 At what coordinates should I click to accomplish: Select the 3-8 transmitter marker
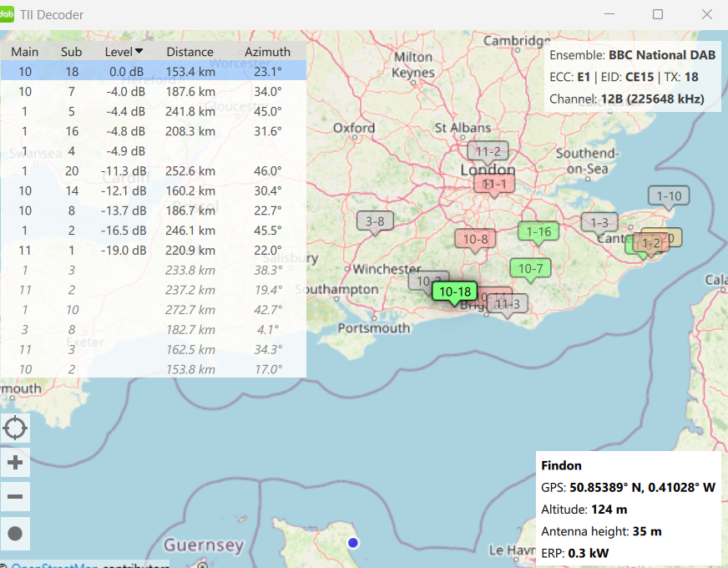375,221
